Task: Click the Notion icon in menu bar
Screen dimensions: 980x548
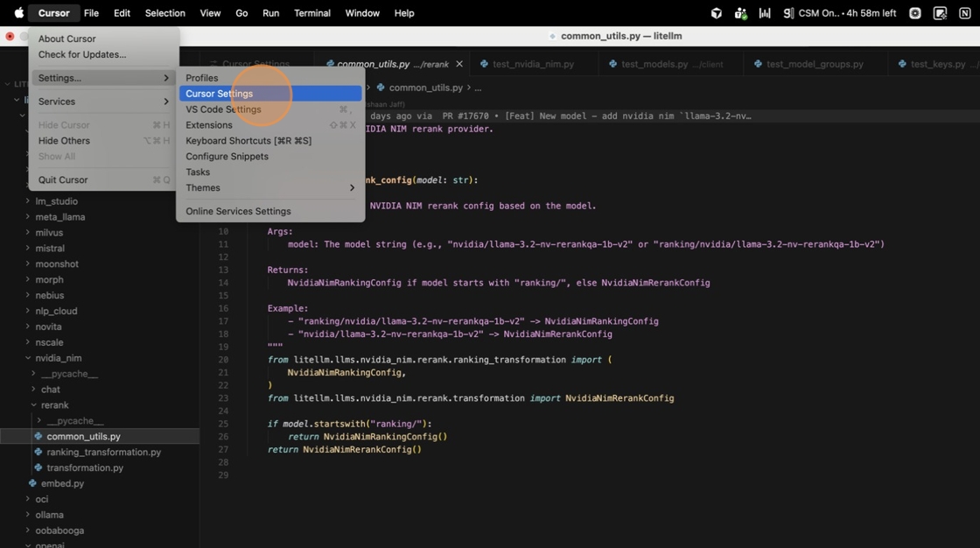Action: pyautogui.click(x=964, y=13)
